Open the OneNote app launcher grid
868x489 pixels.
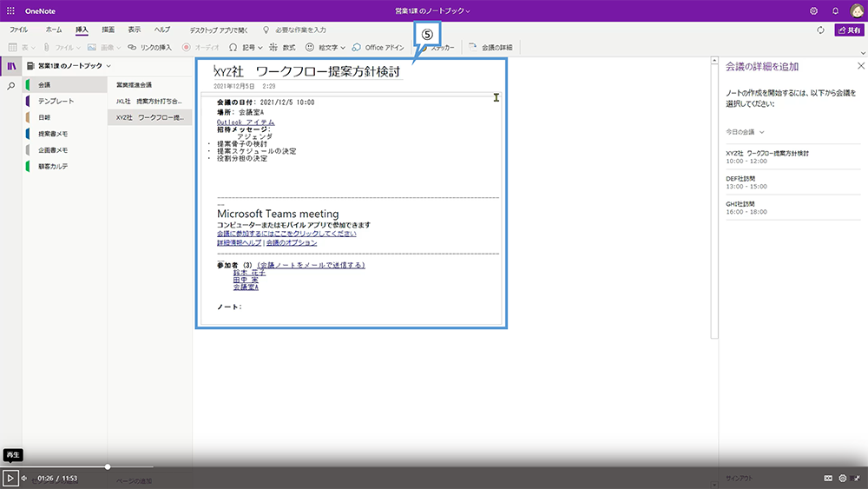coord(10,10)
